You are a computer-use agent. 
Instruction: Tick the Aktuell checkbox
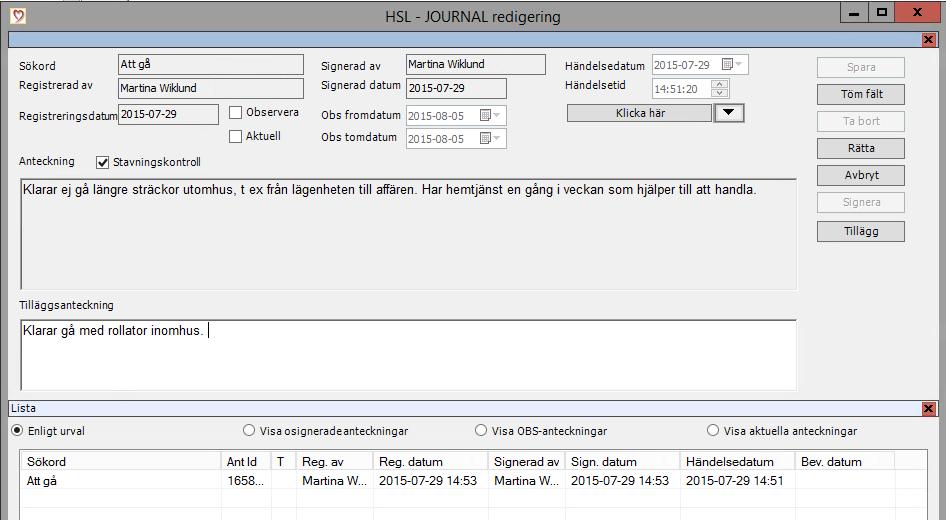(x=235, y=136)
